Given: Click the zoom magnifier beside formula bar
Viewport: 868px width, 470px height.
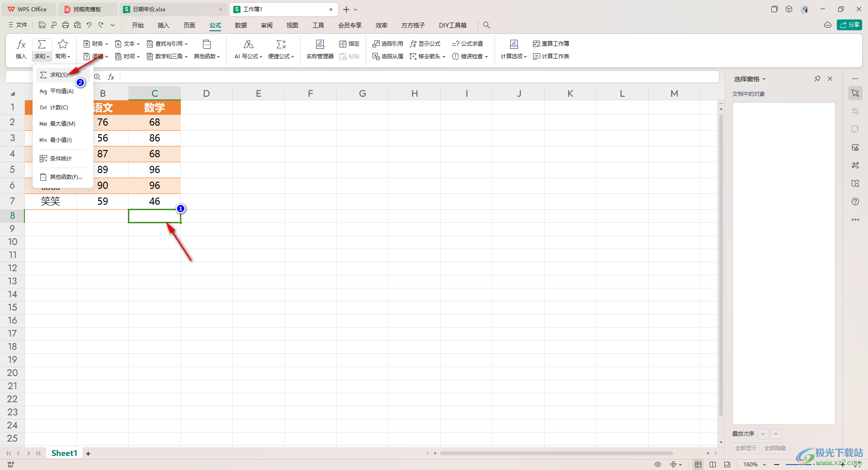Looking at the screenshot, I should (97, 77).
